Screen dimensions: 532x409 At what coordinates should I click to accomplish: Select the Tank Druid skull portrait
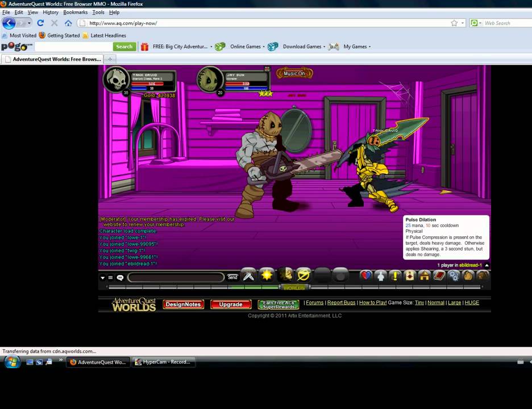117,79
